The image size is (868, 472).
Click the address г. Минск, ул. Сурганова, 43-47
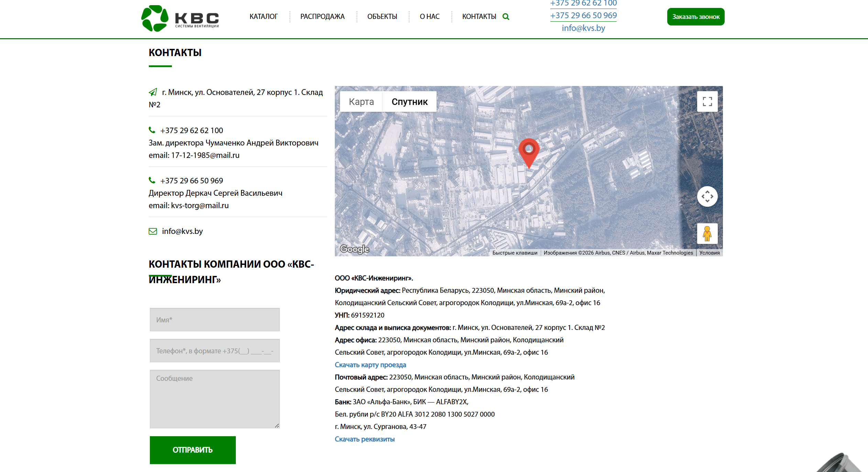[381, 427]
